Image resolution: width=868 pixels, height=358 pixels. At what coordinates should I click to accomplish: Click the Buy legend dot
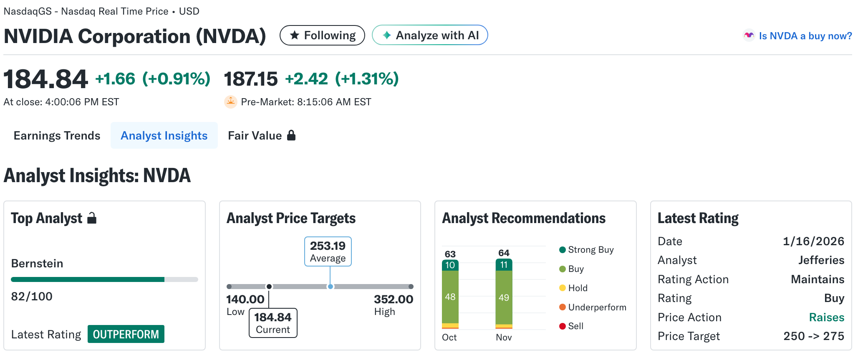563,269
